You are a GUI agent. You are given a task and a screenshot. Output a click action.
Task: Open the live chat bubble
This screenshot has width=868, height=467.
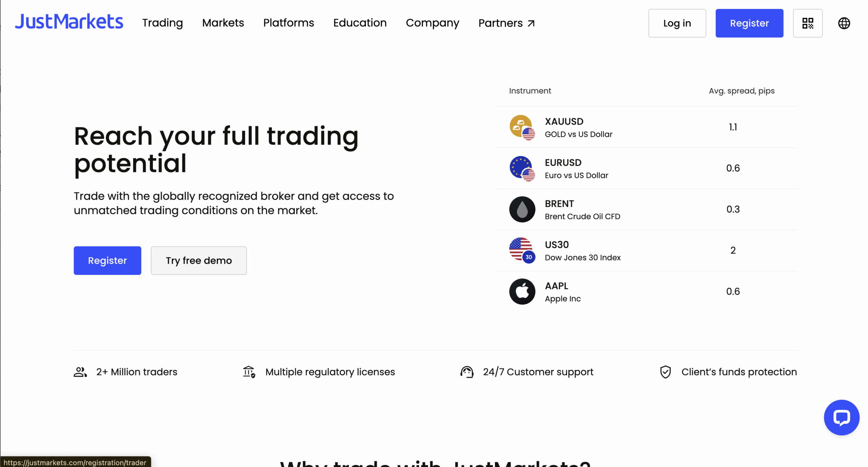[x=841, y=417]
